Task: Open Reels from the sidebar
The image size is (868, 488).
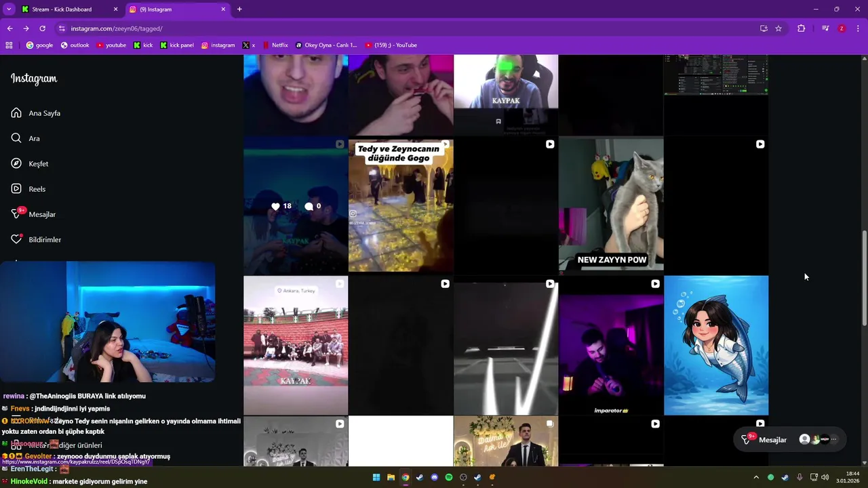Action: pyautogui.click(x=28, y=189)
